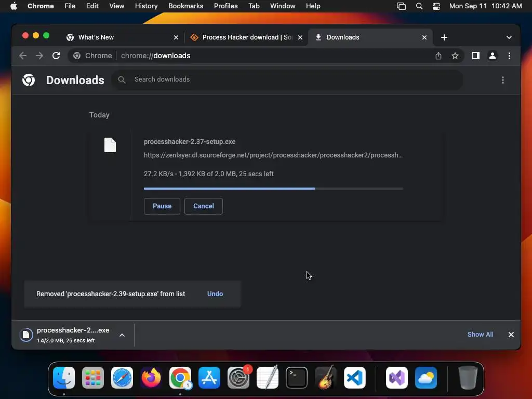Screen dimensions: 532x399
Task: Open the processhacker-2.37-setup.exe file link
Action: coord(190,142)
